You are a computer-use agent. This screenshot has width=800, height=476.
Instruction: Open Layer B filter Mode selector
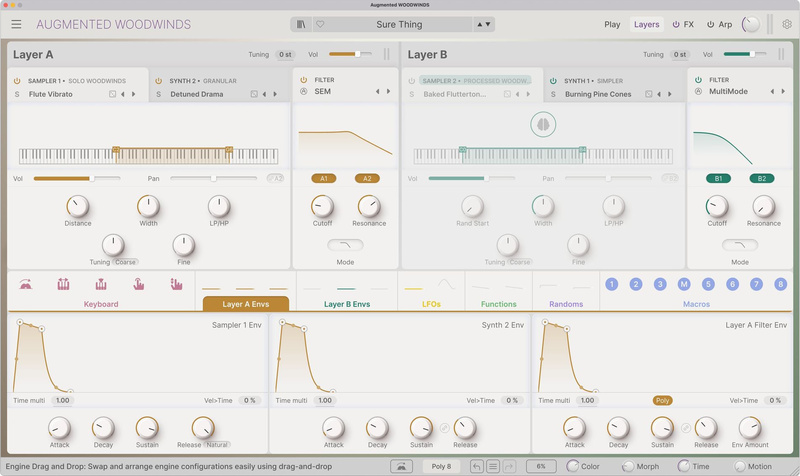740,245
